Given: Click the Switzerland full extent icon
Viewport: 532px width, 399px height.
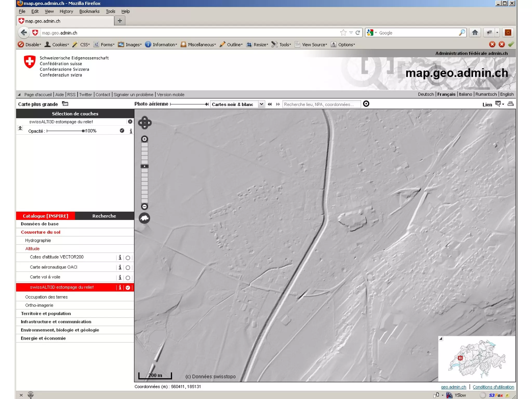Looking at the screenshot, I should coord(144,218).
